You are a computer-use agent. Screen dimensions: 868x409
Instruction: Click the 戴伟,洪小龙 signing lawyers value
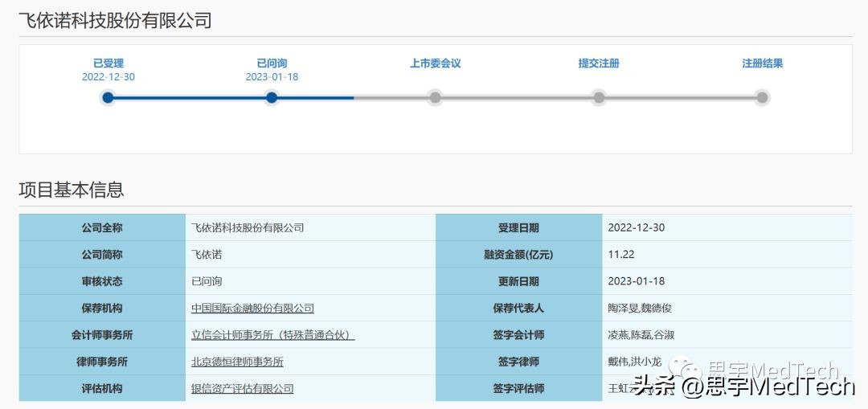coord(634,362)
